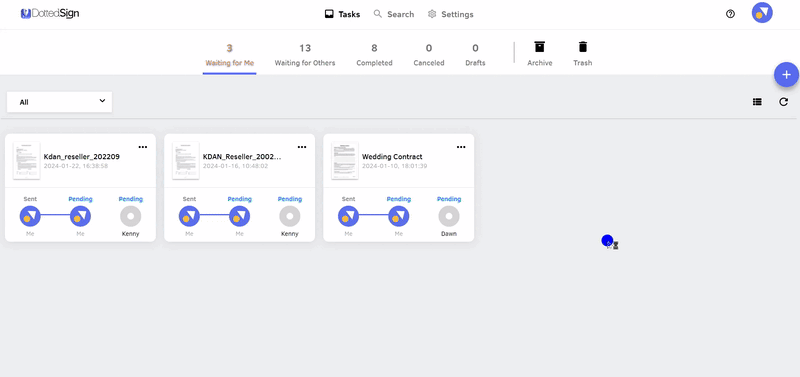This screenshot has height=377, width=800.
Task: Switch to the Completed tab
Action: click(374, 55)
